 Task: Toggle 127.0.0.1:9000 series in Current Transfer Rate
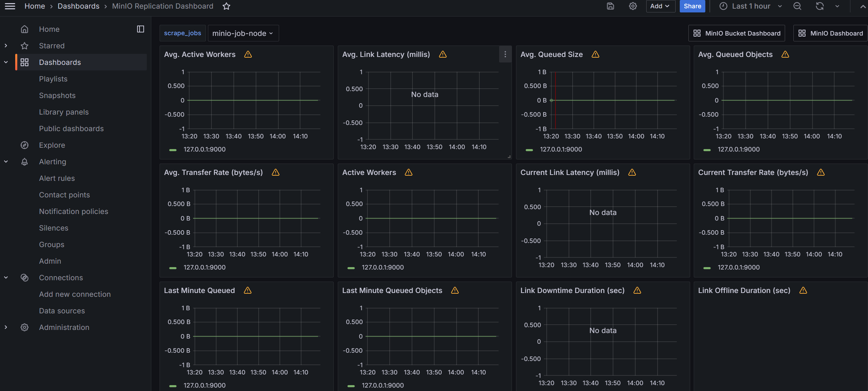739,267
